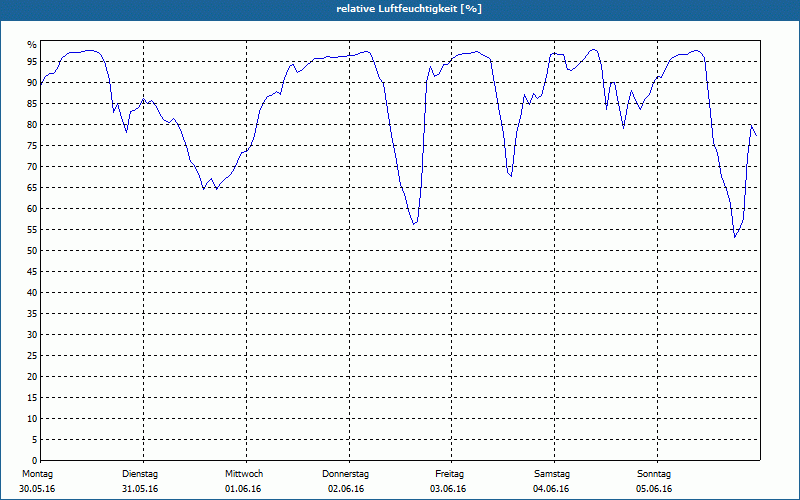Click the Sonntag day label

tap(654, 474)
